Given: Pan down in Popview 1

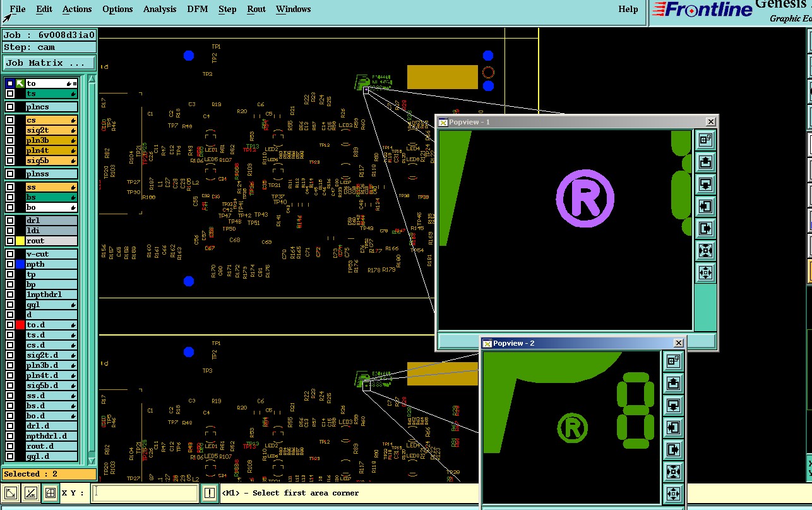Looking at the screenshot, I should coord(705,185).
